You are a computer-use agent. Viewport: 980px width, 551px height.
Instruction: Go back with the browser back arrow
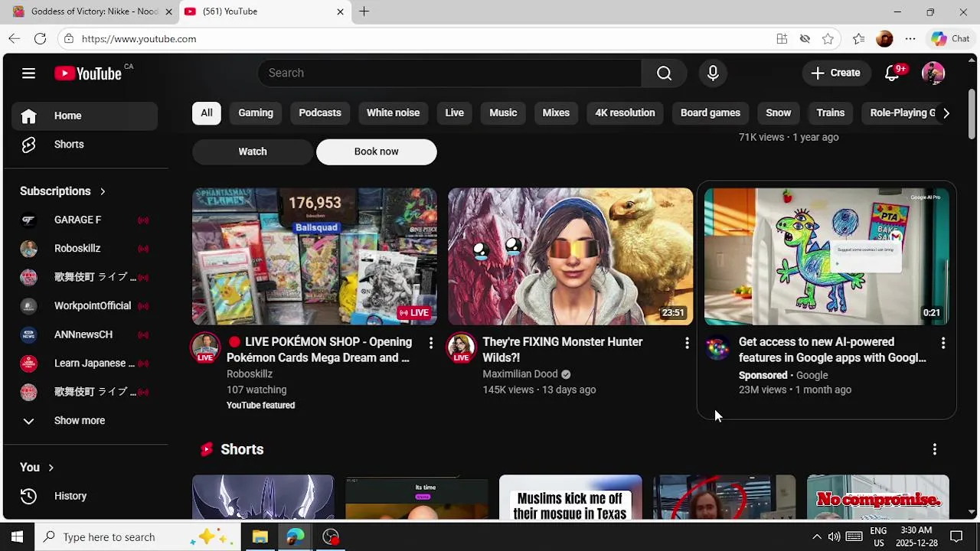tap(15, 38)
